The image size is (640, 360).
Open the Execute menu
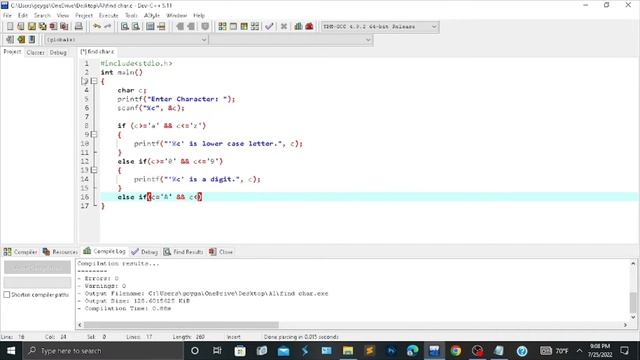pos(109,16)
